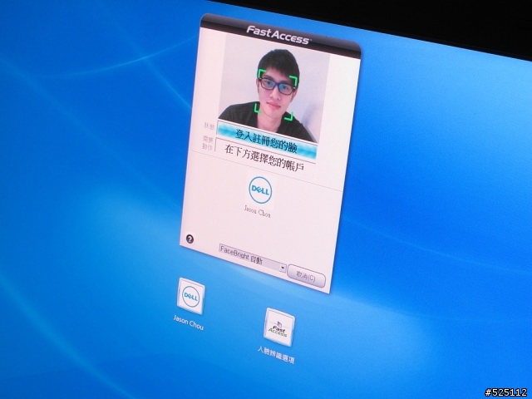Open the FastAccess help question mark icon

click(x=190, y=239)
